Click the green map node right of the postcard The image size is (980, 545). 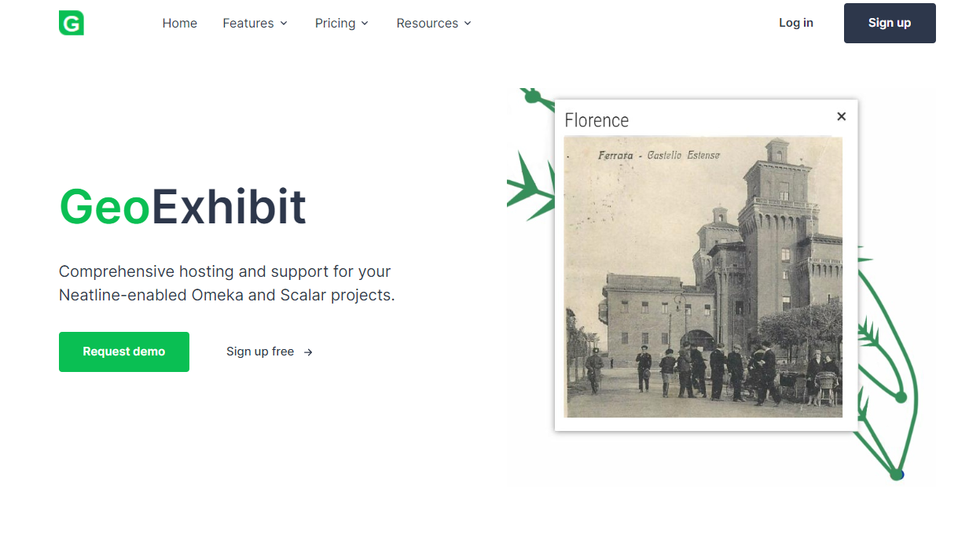coord(901,397)
